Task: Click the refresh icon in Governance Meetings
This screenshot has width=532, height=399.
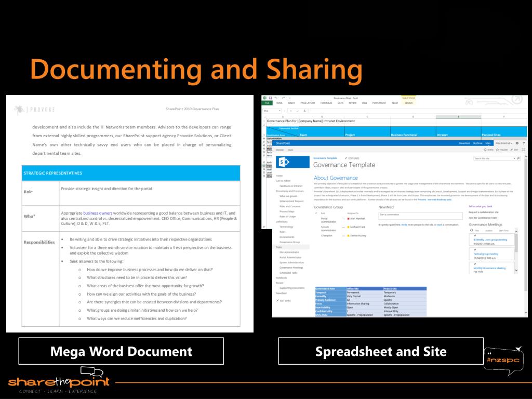Action: click(471, 230)
